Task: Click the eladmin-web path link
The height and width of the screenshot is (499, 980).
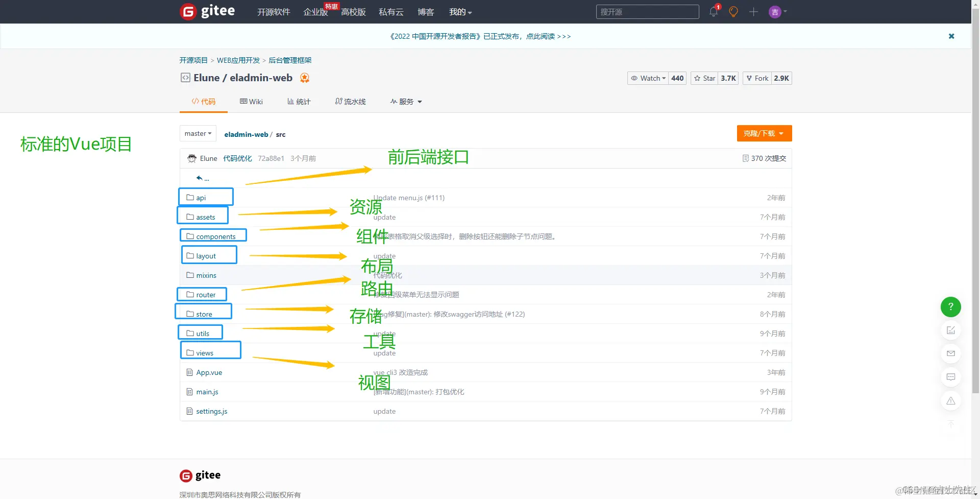Action: point(246,134)
